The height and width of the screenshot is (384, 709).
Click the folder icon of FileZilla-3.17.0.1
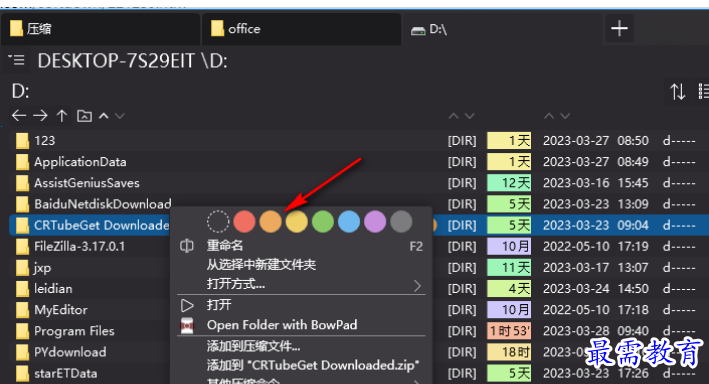pyautogui.click(x=22, y=247)
